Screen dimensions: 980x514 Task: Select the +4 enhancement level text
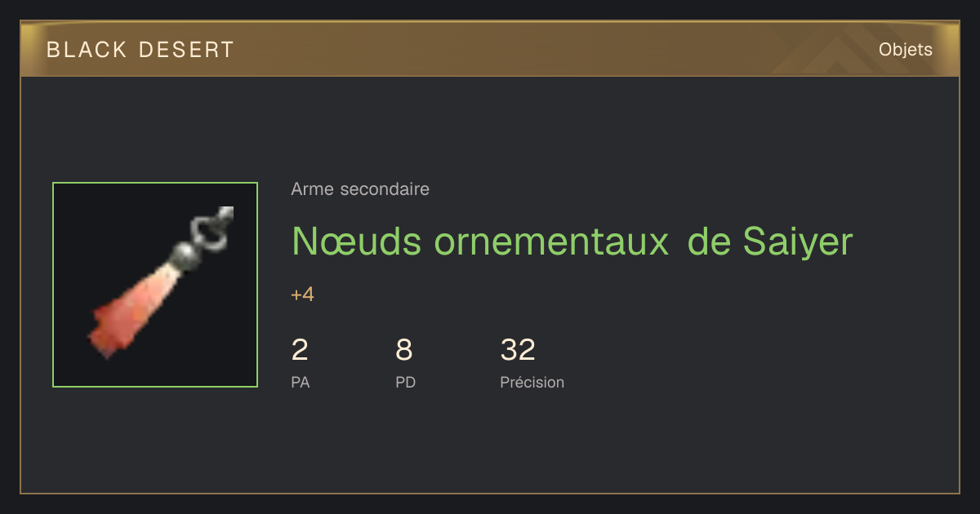click(x=302, y=295)
